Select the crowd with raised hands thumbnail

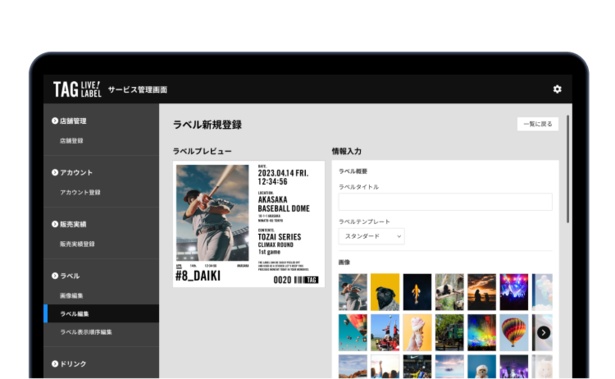(x=385, y=366)
